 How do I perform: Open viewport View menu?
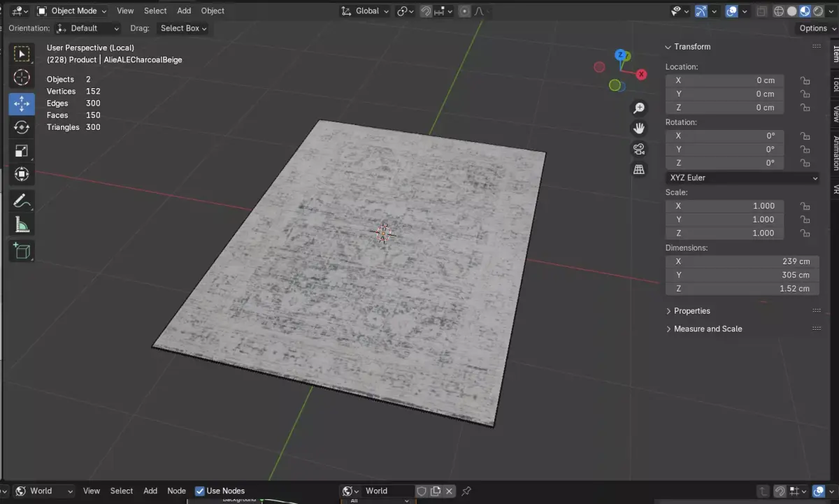point(125,10)
